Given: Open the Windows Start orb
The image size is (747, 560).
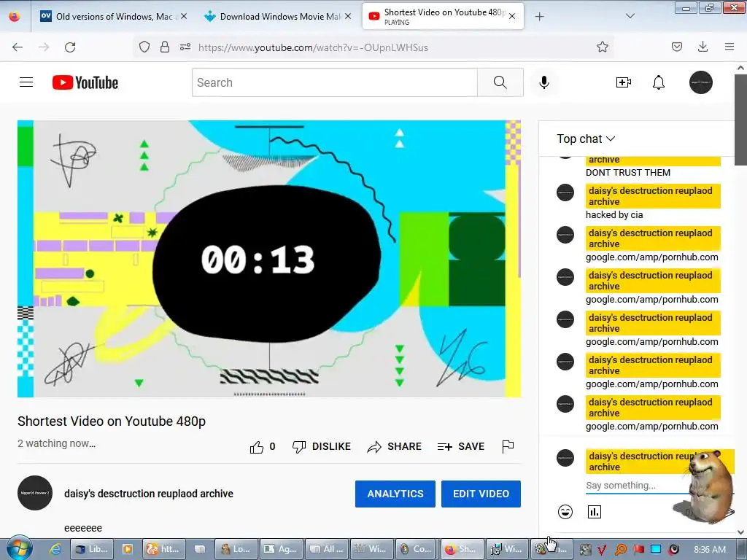Looking at the screenshot, I should coord(20,549).
